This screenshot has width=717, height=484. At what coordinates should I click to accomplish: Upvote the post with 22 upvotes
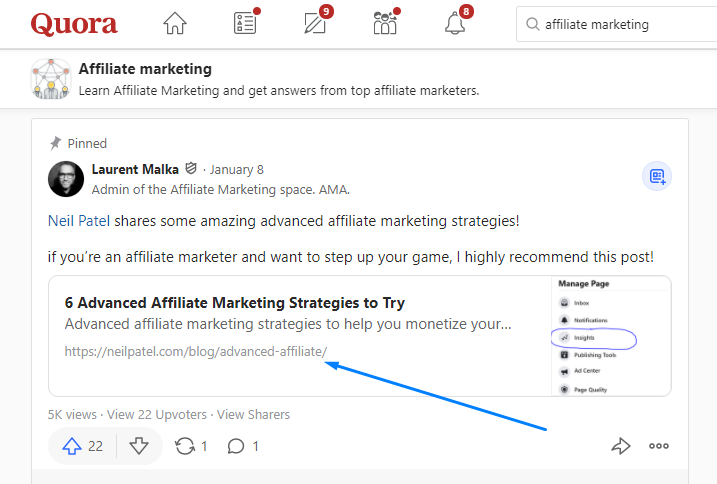coord(82,446)
